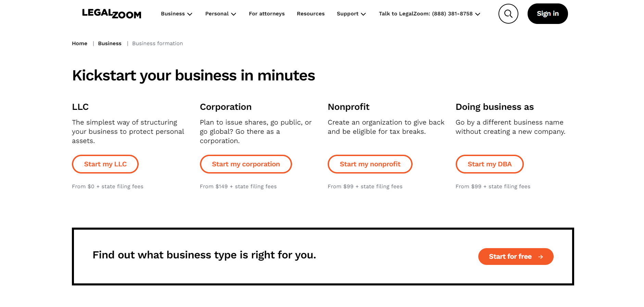Screen dimensions: 644x307
Task: Go to Home breadcrumb link
Action: click(x=79, y=43)
